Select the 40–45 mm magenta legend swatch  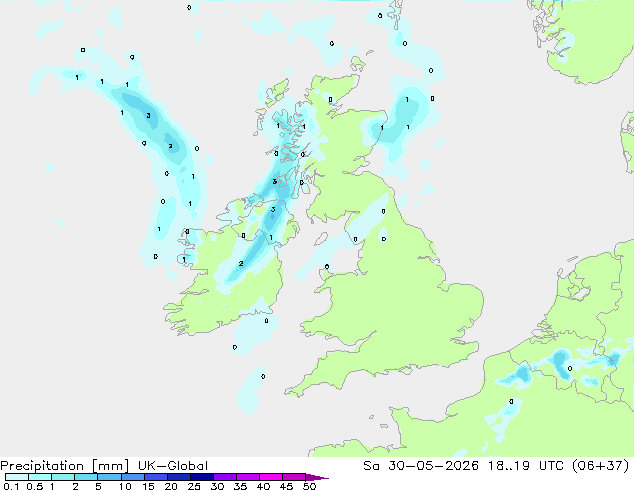click(x=271, y=477)
